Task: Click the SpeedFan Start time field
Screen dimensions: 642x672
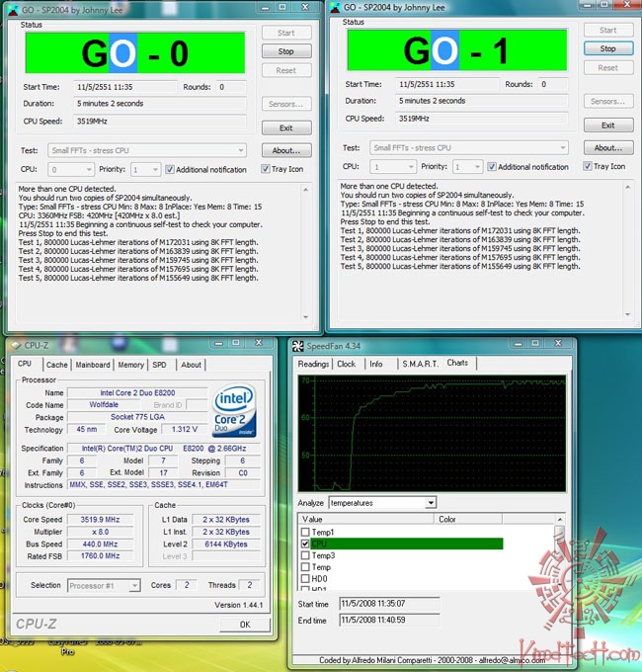Action: coord(389,604)
